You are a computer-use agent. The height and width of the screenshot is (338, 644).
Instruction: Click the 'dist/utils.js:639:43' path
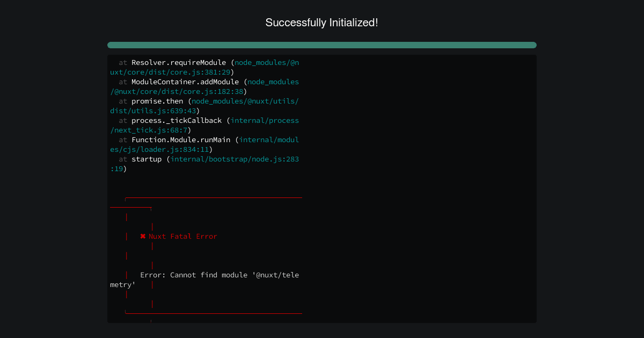[x=153, y=111]
